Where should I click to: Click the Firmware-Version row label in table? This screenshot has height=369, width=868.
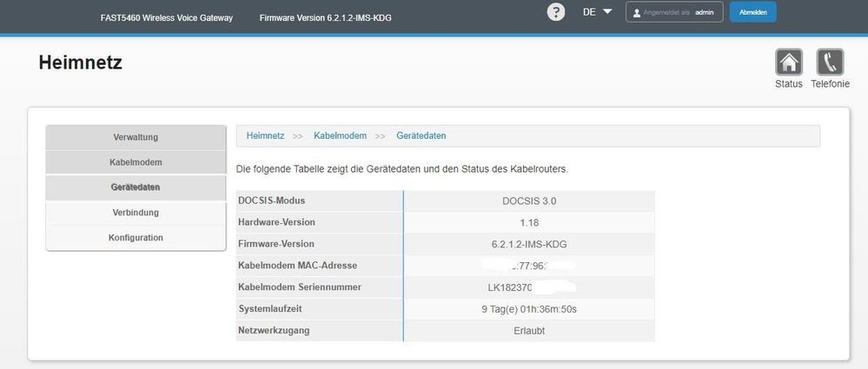(x=275, y=243)
